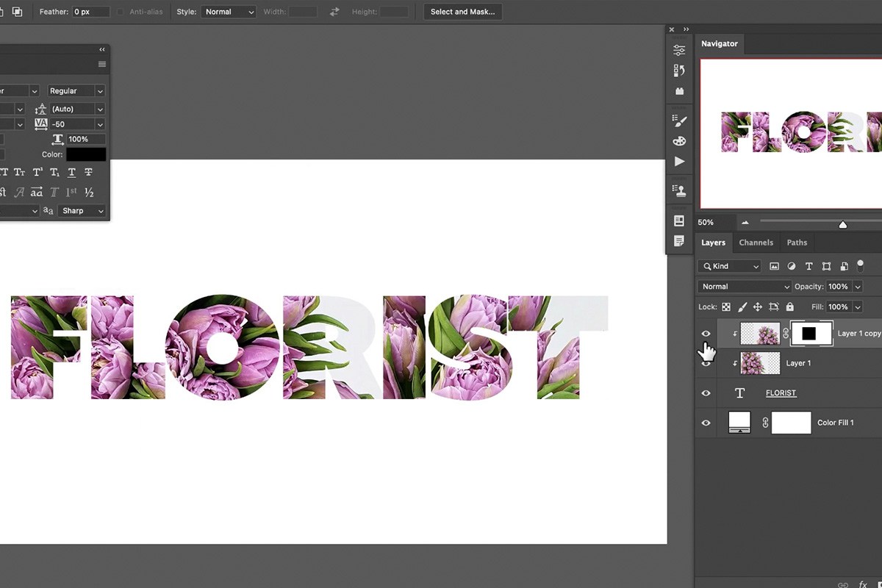Toggle OpenType fractions
Image resolution: width=882 pixels, height=588 pixels.
click(x=89, y=193)
